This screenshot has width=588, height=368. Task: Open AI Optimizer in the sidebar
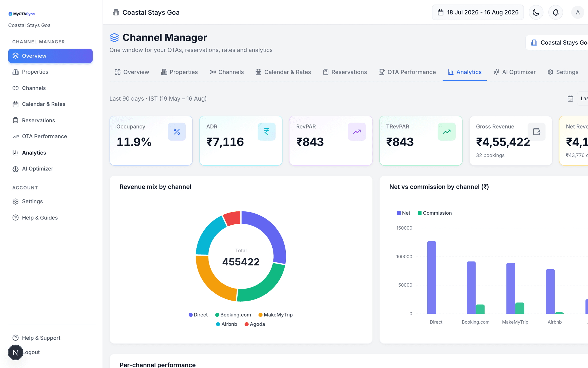click(51, 169)
